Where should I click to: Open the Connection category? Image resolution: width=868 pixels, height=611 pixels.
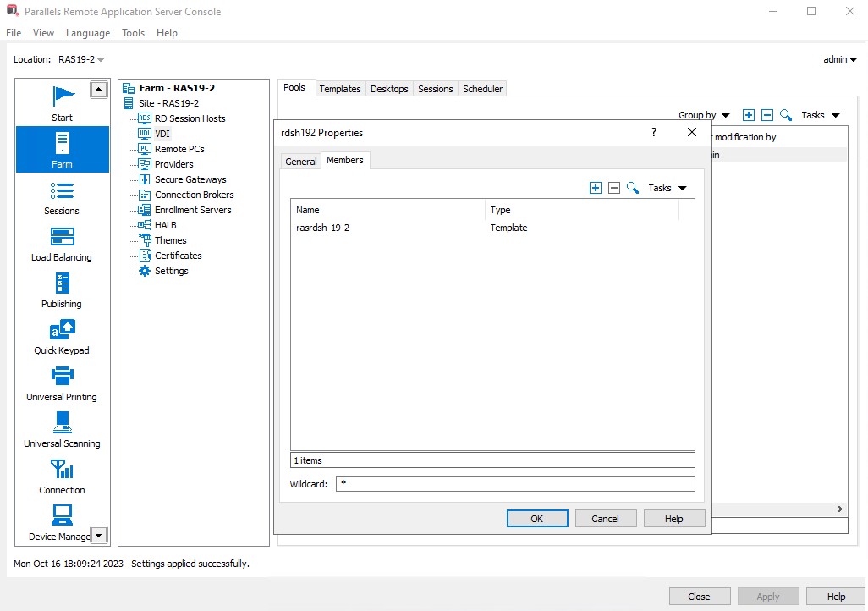click(x=62, y=477)
